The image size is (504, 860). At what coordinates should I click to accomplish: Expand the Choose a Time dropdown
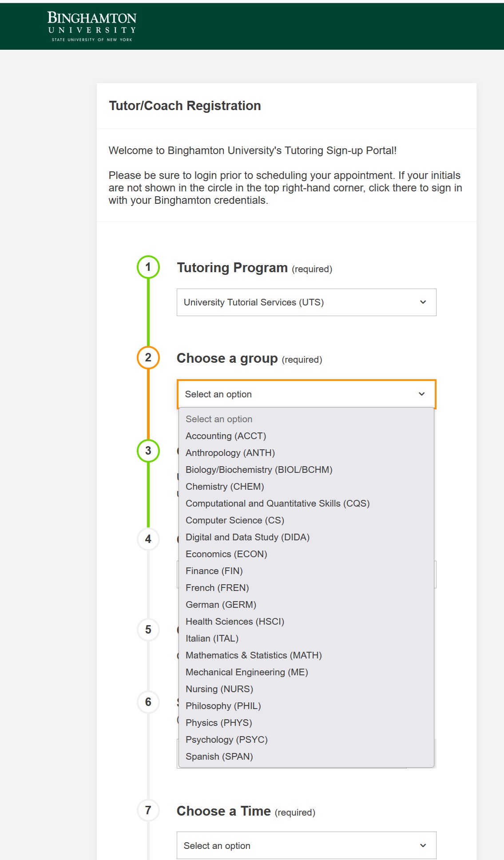click(306, 845)
